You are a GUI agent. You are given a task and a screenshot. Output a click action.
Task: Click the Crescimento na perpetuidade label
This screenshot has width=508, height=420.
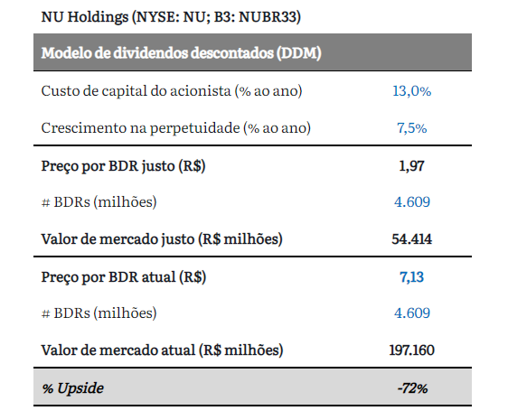point(176,128)
